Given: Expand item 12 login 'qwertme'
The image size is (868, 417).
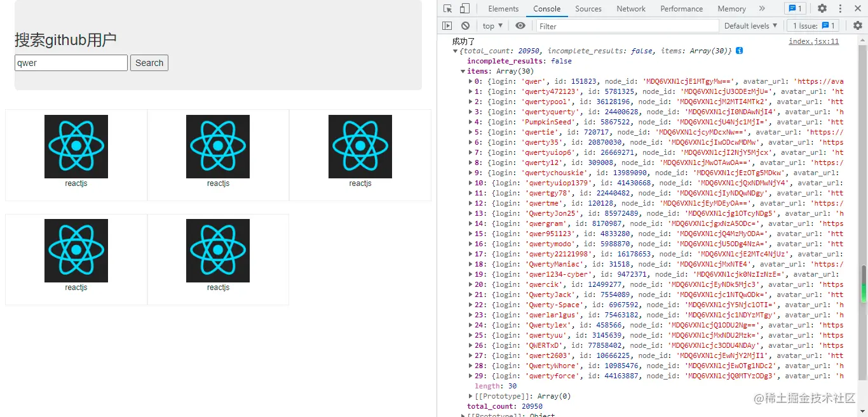Looking at the screenshot, I should click(x=470, y=204).
